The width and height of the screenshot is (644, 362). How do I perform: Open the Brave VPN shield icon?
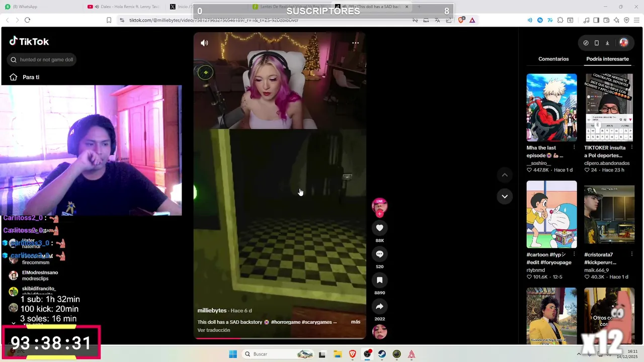click(x=626, y=20)
